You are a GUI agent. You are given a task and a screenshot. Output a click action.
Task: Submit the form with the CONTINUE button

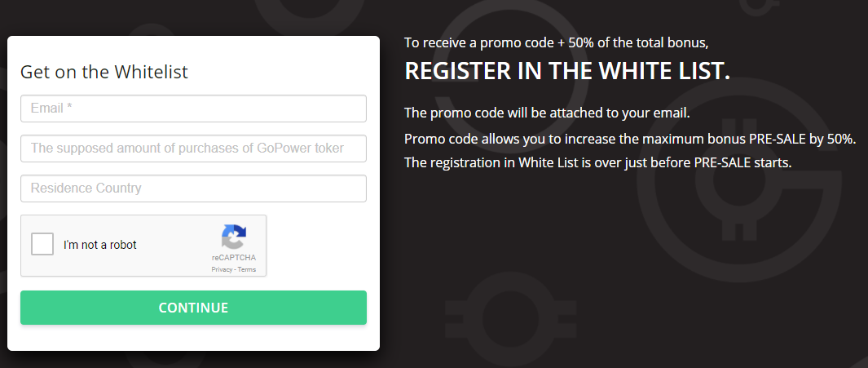coord(193,308)
